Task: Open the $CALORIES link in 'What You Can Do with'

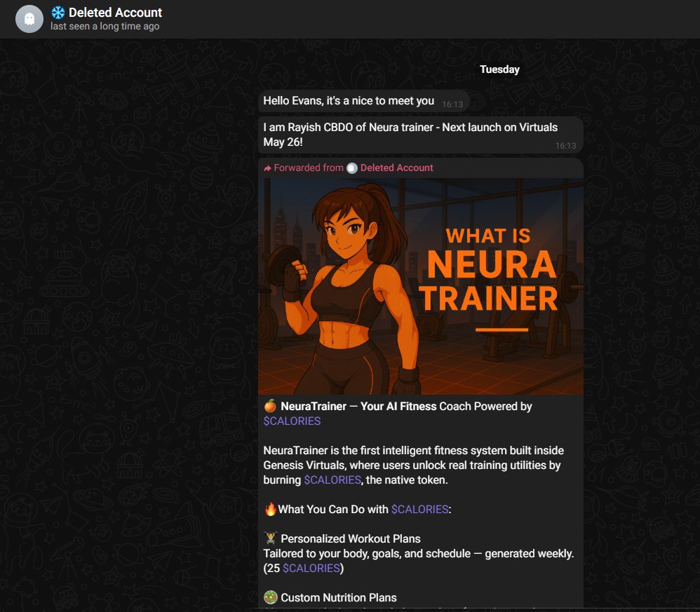Action: (x=420, y=510)
